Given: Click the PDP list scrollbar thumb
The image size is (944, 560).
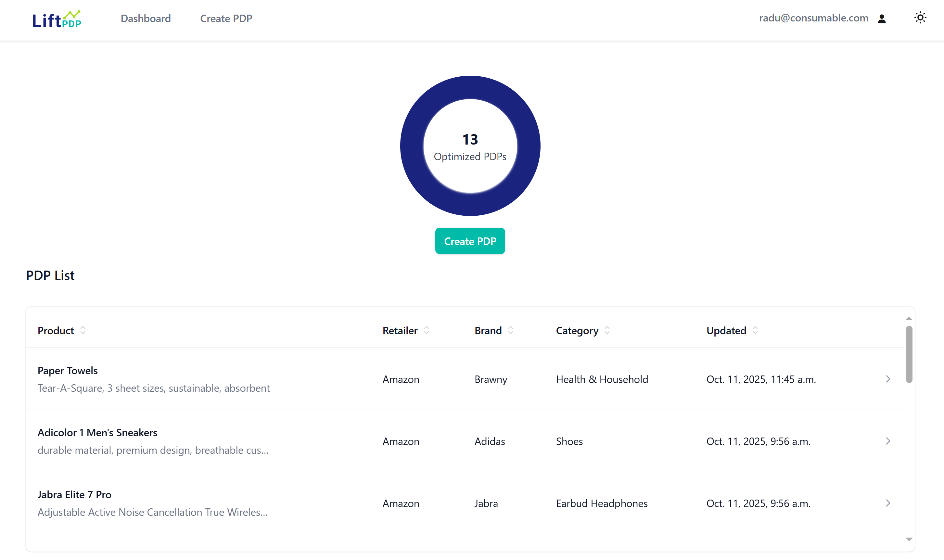Looking at the screenshot, I should pyautogui.click(x=909, y=354).
